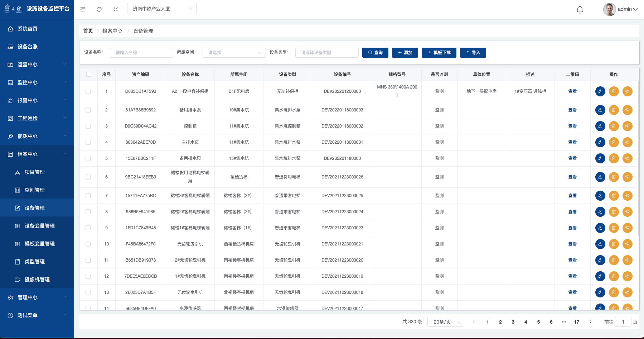Image resolution: width=644 pixels, height=339 pixels.
Task: Open 设备变量管理 in the sidebar
Action: point(39,226)
